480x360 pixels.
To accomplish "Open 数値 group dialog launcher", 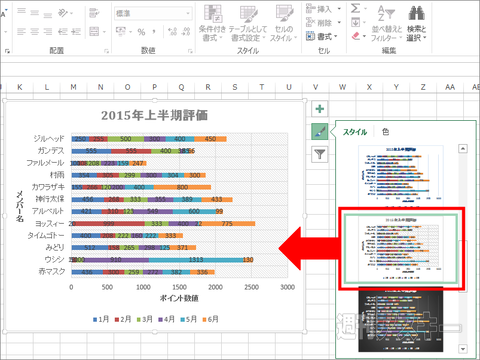I will pyautogui.click(x=190, y=51).
